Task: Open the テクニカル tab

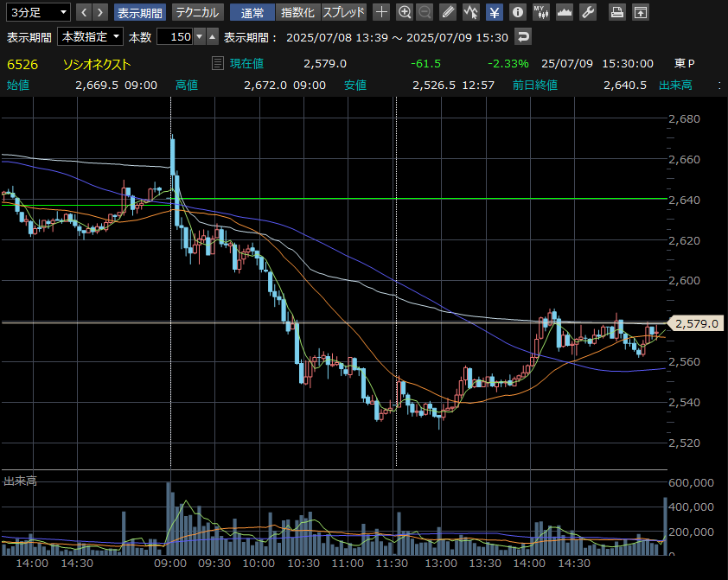Action: point(197,12)
